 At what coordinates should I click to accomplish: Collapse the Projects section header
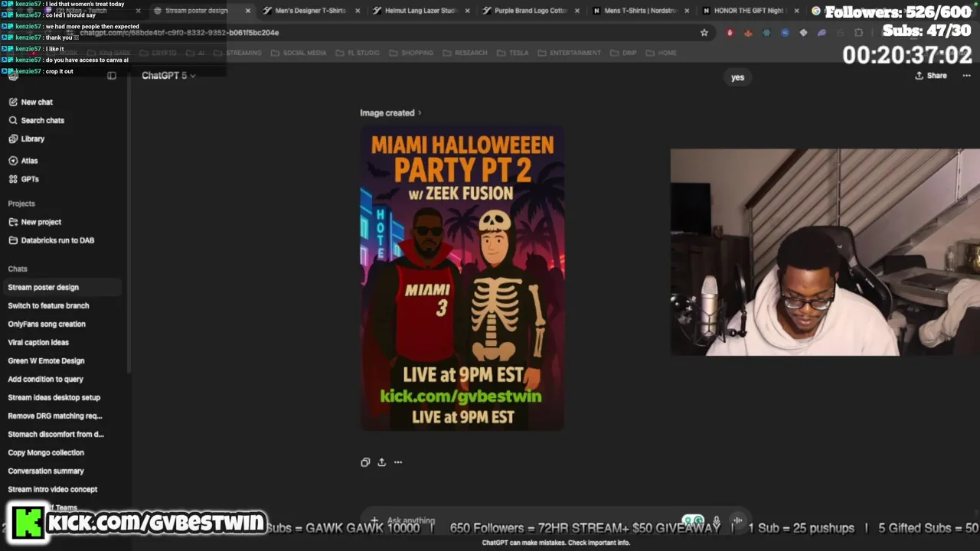pyautogui.click(x=21, y=204)
